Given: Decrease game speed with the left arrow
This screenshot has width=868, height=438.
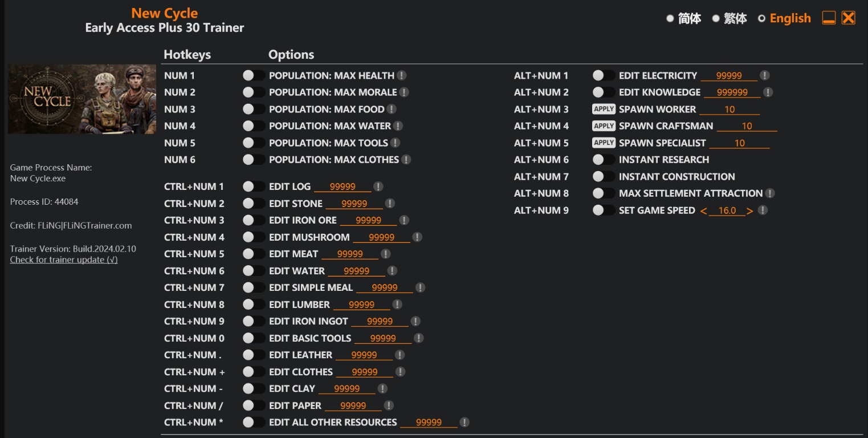Looking at the screenshot, I should (x=704, y=211).
